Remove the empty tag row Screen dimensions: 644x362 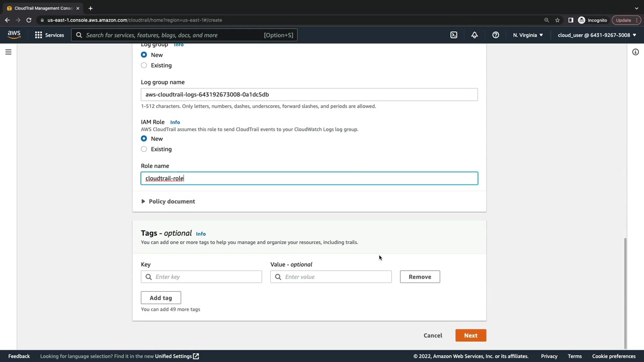point(420,277)
